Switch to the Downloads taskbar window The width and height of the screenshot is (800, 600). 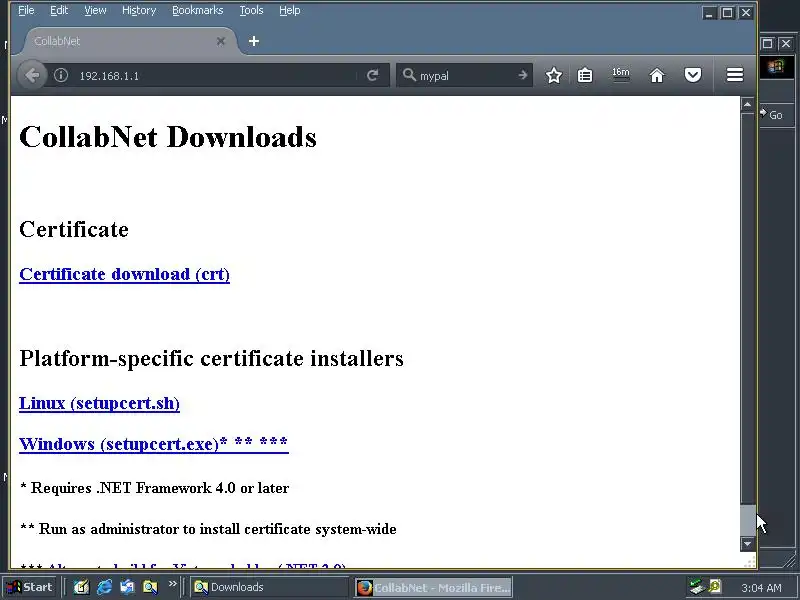[270, 587]
